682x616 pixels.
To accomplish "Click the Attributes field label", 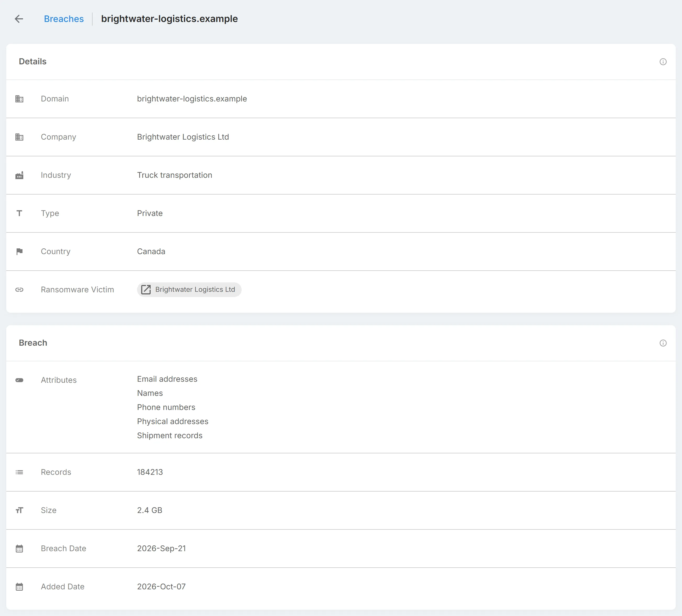I will coord(59,380).
